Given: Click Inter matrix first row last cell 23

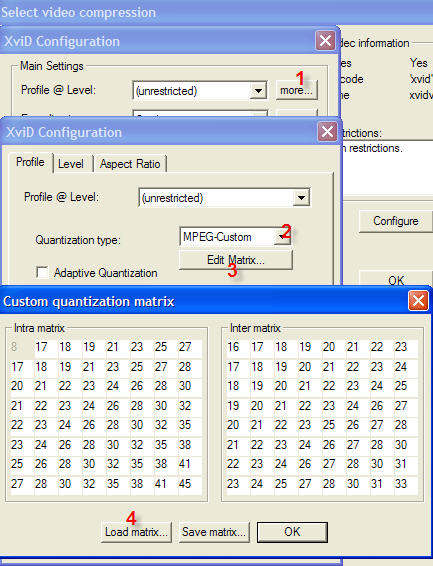Looking at the screenshot, I should coord(406,347).
